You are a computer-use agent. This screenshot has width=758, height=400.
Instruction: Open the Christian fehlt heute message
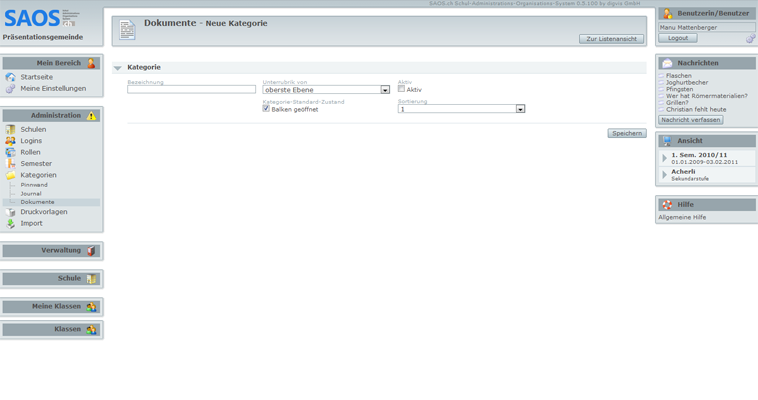(696, 109)
